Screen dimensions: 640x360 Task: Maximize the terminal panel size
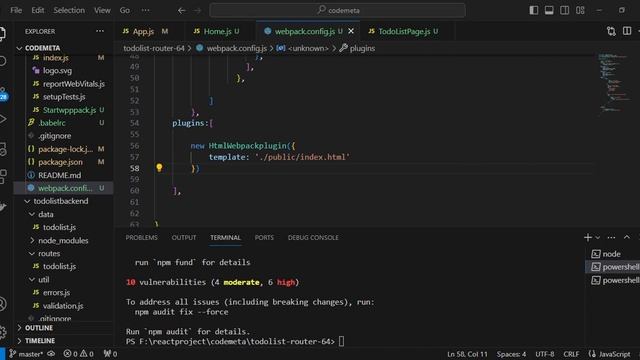(627, 237)
